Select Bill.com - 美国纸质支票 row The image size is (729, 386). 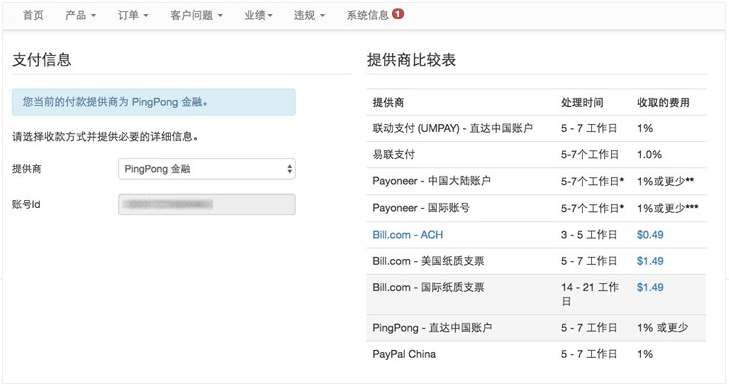tap(536, 261)
